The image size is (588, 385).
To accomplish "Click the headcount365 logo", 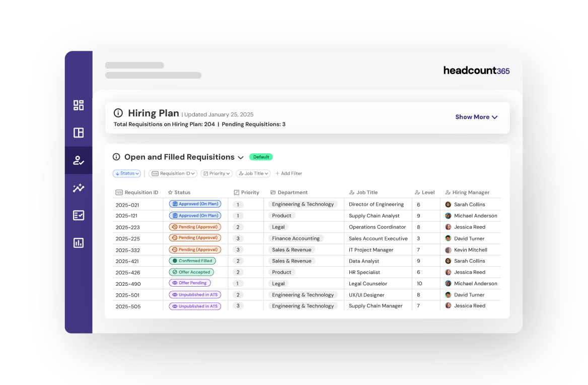I will (476, 71).
